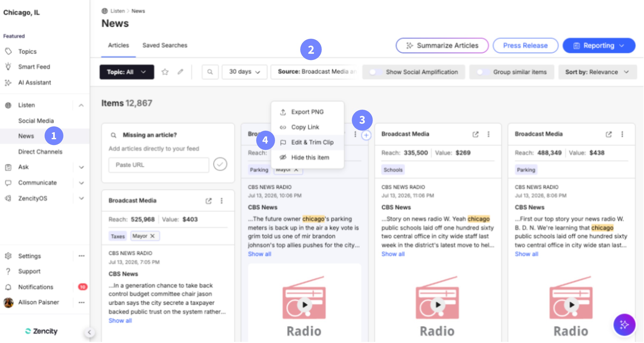Click the purple sparkle AI assistant bubble
Screen dimensions: 644x343
[624, 325]
